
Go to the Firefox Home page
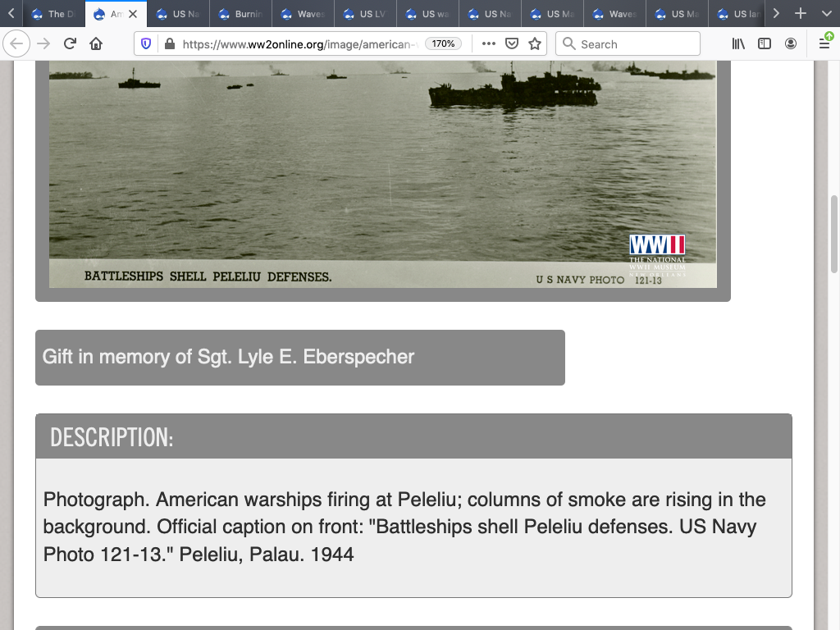click(96, 44)
